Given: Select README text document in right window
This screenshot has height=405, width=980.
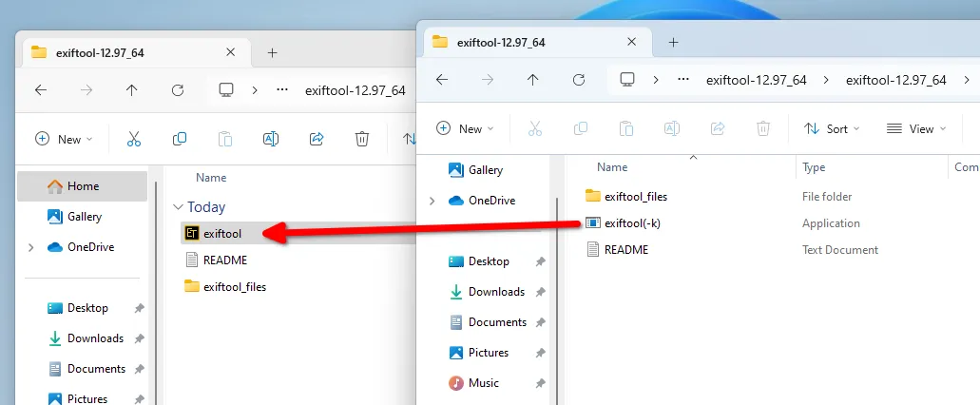Looking at the screenshot, I should (618, 249).
